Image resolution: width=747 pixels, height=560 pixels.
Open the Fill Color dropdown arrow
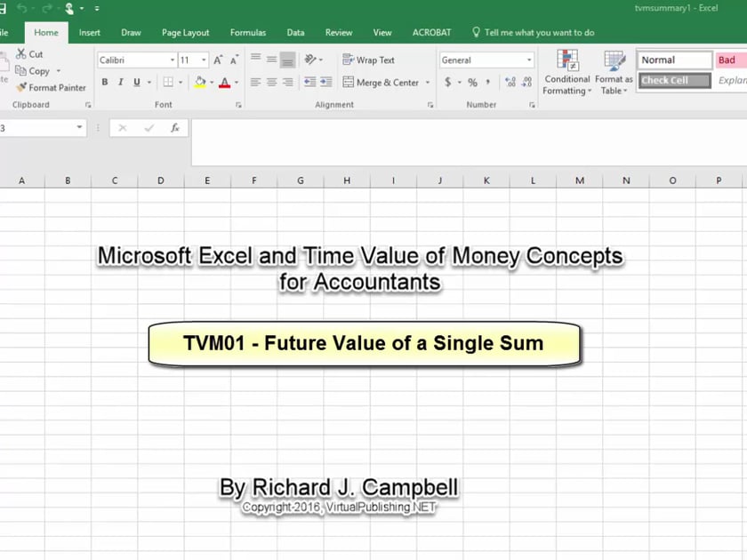point(212,82)
